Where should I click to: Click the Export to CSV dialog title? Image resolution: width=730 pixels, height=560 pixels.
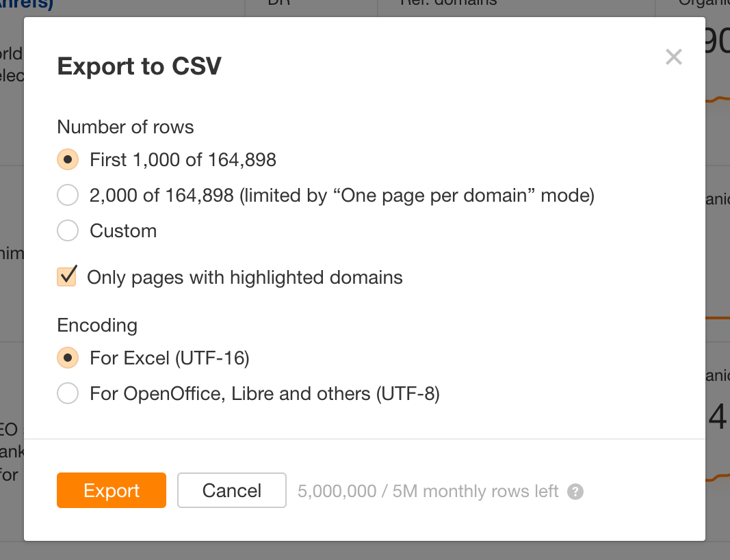tap(139, 66)
